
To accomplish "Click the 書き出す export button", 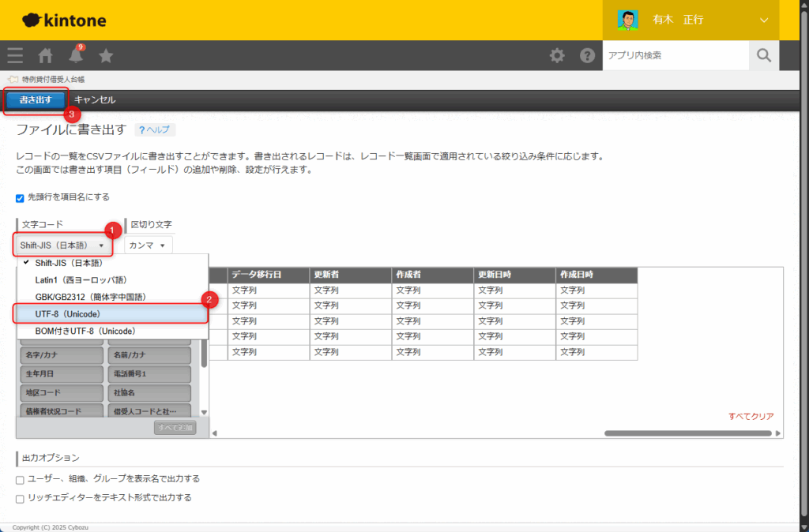I will pos(36,100).
